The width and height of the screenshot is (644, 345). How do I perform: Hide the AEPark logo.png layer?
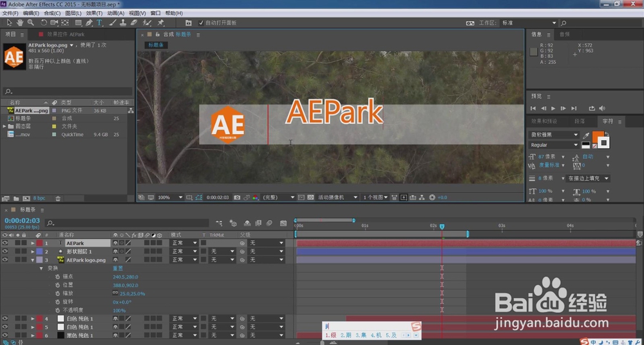5,260
